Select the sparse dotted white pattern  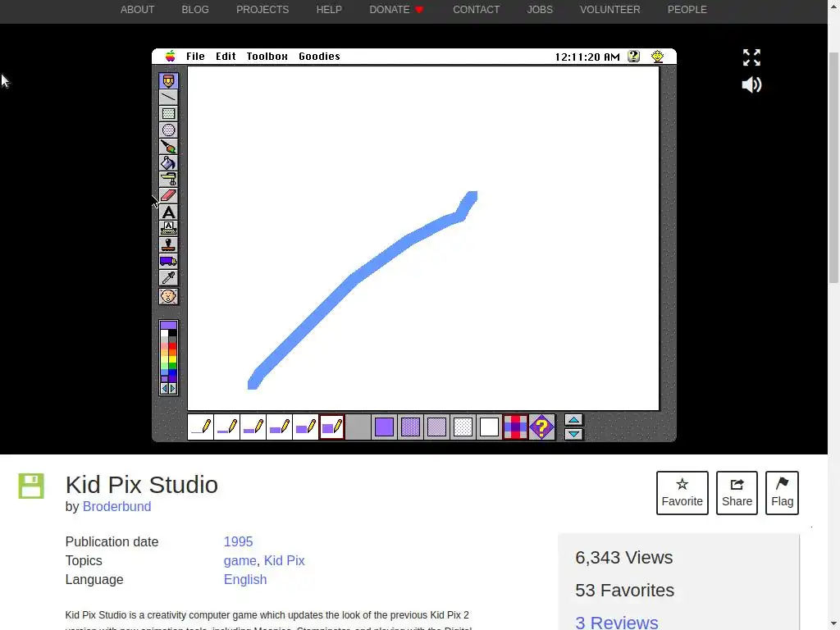click(x=463, y=427)
